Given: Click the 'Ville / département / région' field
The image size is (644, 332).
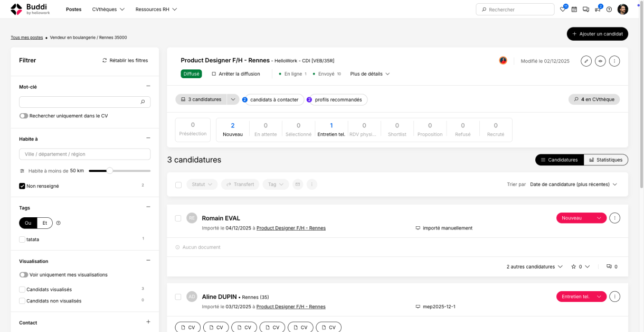Looking at the screenshot, I should 84,154.
